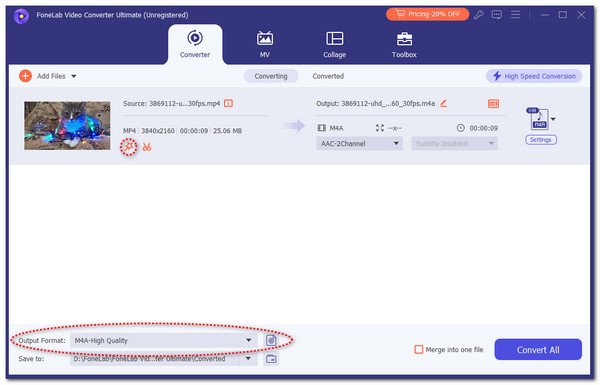600x385 pixels.
Task: Click the orange plus Add Files icon
Action: 25,76
